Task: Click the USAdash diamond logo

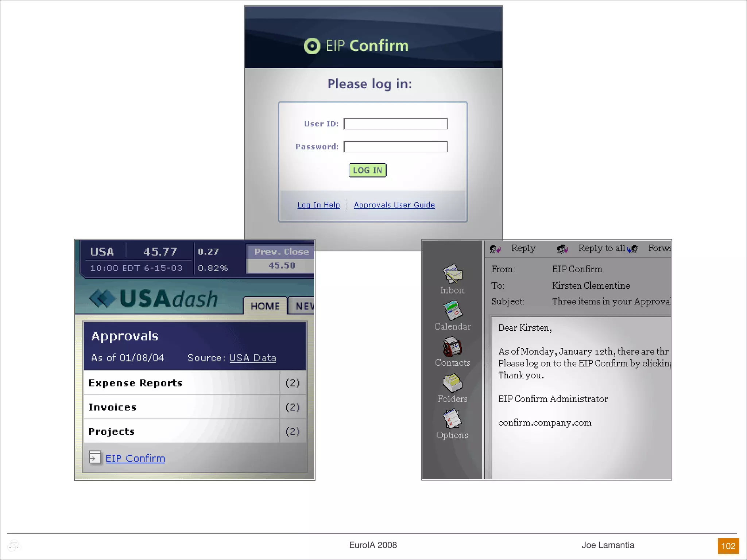Action: click(x=102, y=299)
